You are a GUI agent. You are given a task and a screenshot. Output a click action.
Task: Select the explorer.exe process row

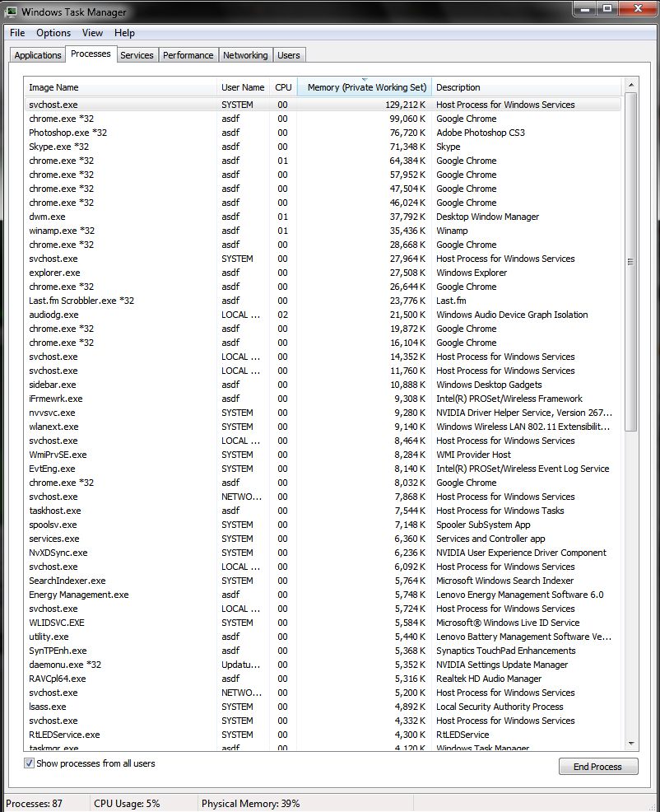pos(54,273)
